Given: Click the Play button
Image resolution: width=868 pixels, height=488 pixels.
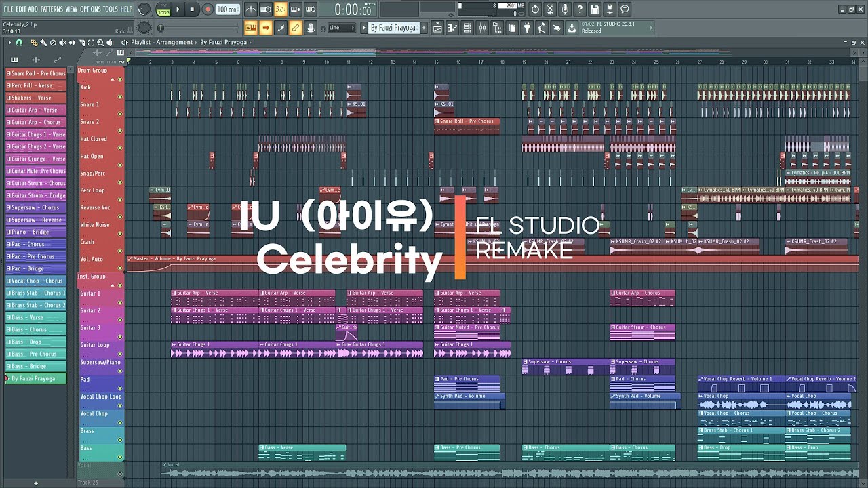Looking at the screenshot, I should point(178,9).
